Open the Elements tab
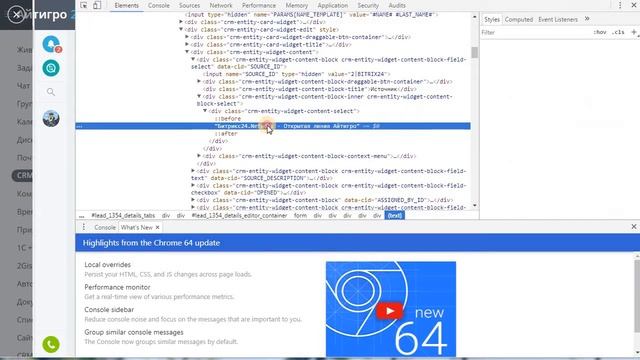Viewport: 640px width, 360px height. pyautogui.click(x=127, y=5)
